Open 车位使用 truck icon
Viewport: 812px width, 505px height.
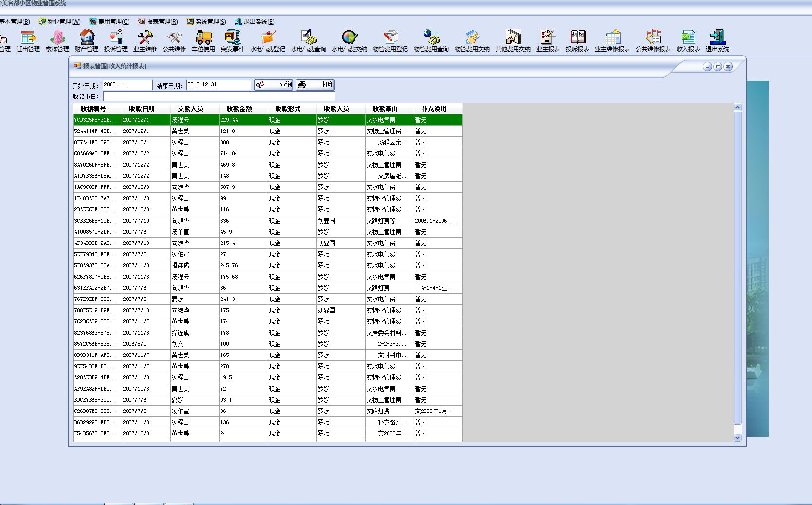203,41
